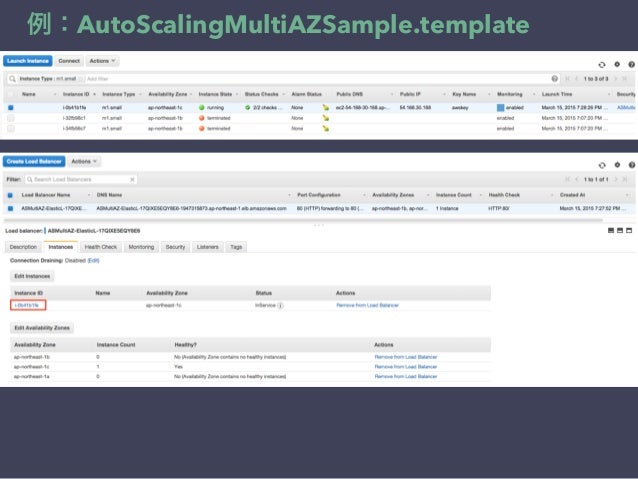Go to the last page of the instances list

[625, 79]
